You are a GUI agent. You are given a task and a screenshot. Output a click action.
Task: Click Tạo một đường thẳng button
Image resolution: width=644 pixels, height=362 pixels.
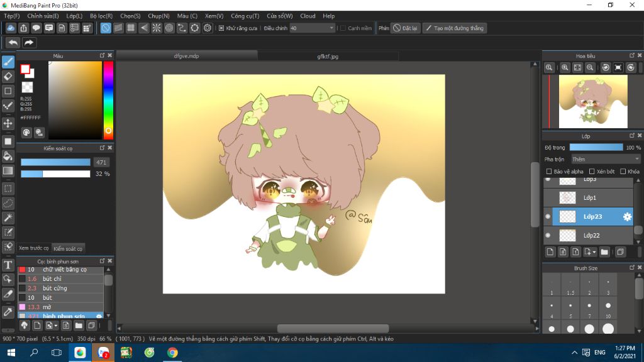(455, 28)
